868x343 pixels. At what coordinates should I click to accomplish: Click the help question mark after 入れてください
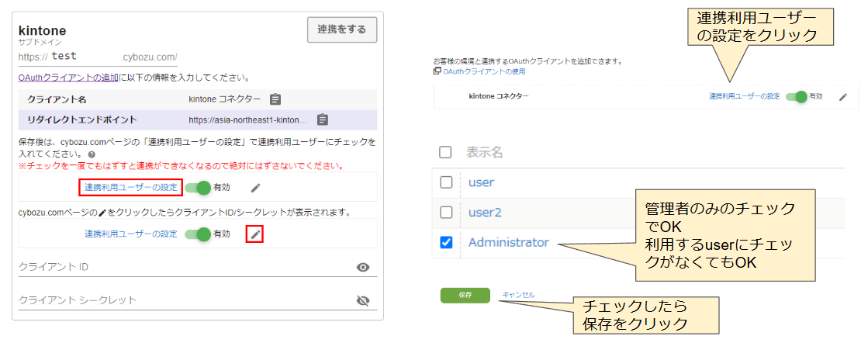tap(92, 154)
